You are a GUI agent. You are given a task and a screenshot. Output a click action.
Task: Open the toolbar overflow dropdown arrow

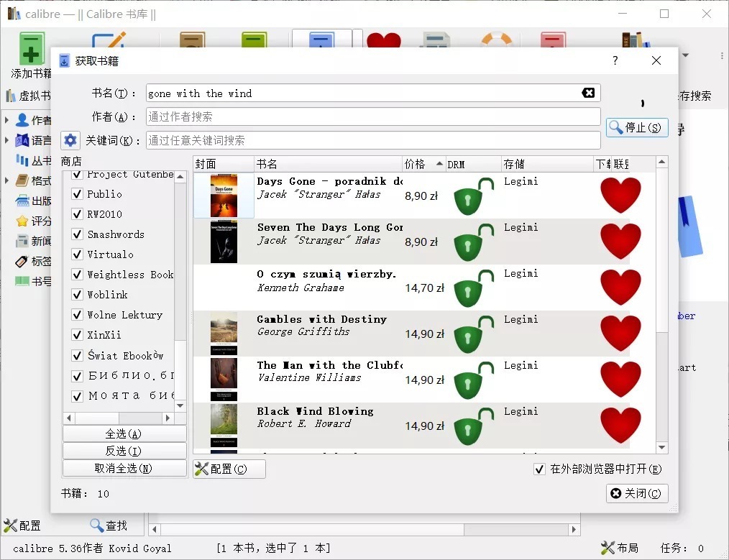[685, 55]
